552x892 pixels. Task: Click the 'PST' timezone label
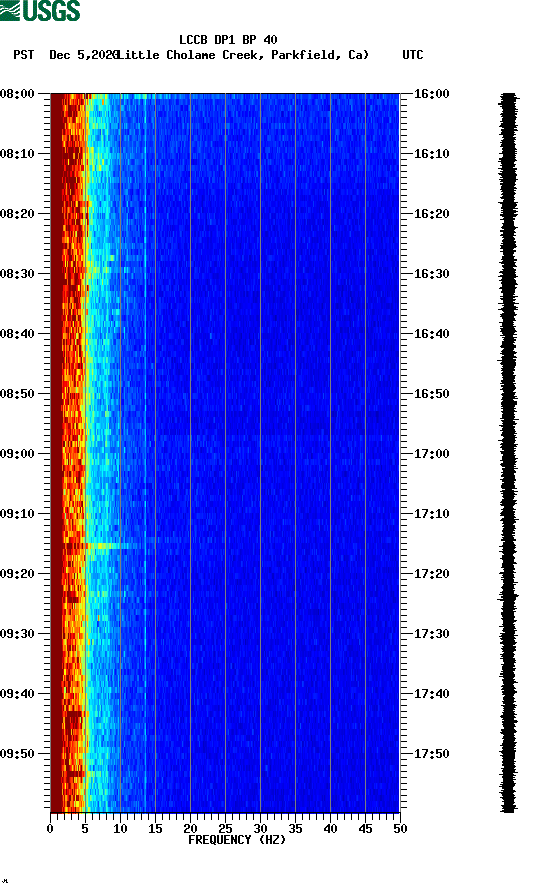pos(24,55)
